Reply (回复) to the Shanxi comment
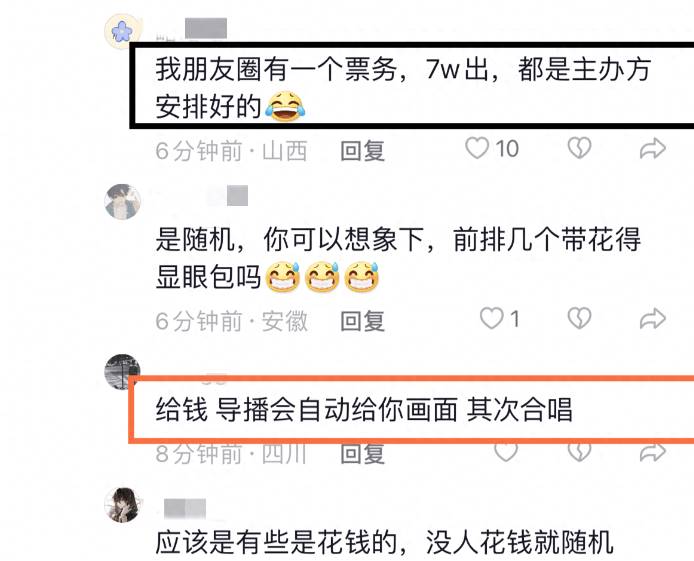Viewport: 694px width, 561px height. (x=362, y=150)
